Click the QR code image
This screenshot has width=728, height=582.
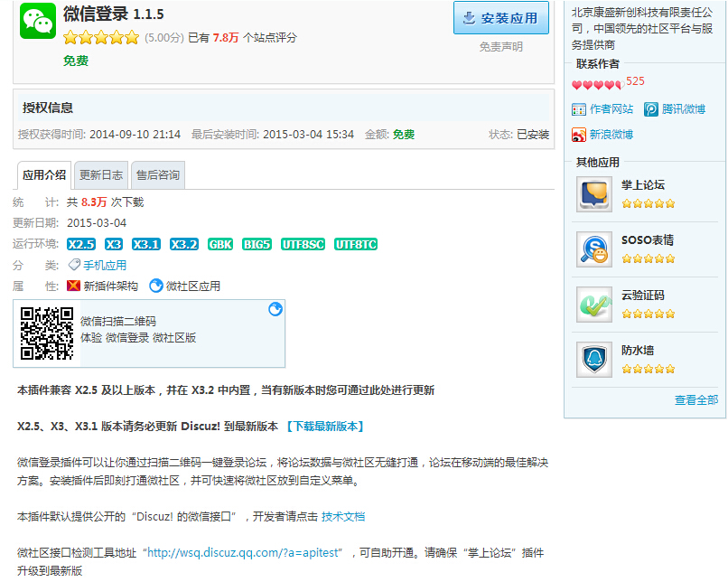tap(47, 333)
